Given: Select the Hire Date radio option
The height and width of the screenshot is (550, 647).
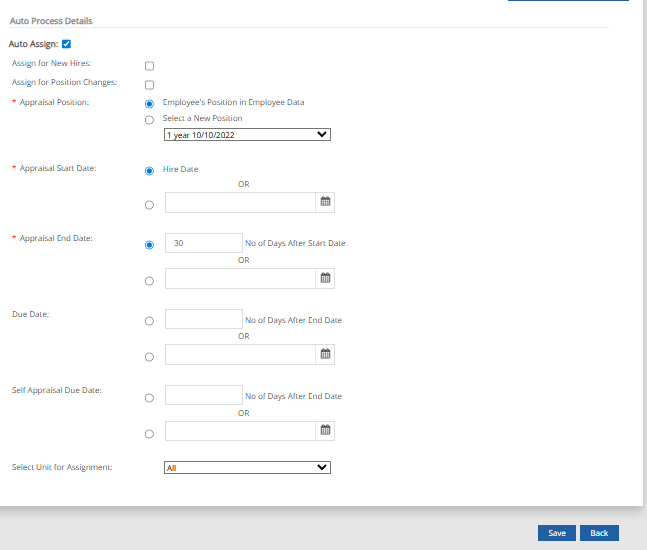Looking at the screenshot, I should click(149, 170).
